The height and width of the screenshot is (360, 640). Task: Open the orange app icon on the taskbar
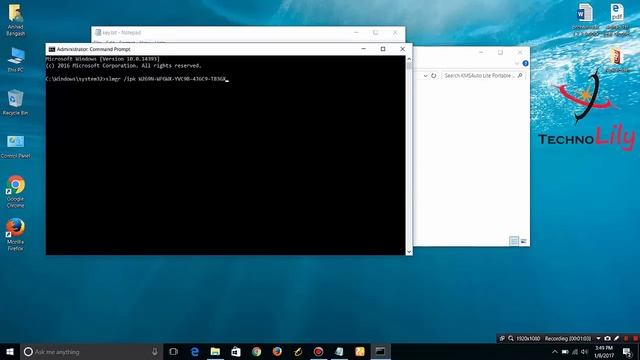pos(360,351)
